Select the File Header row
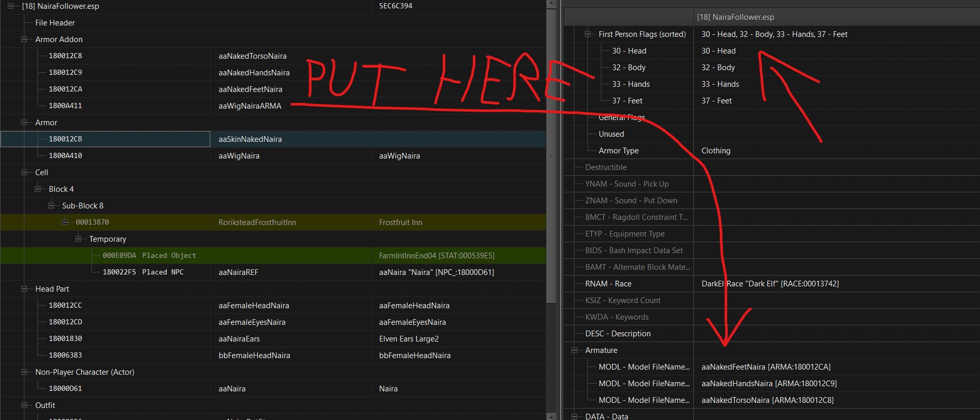980x420 pixels. (55, 23)
